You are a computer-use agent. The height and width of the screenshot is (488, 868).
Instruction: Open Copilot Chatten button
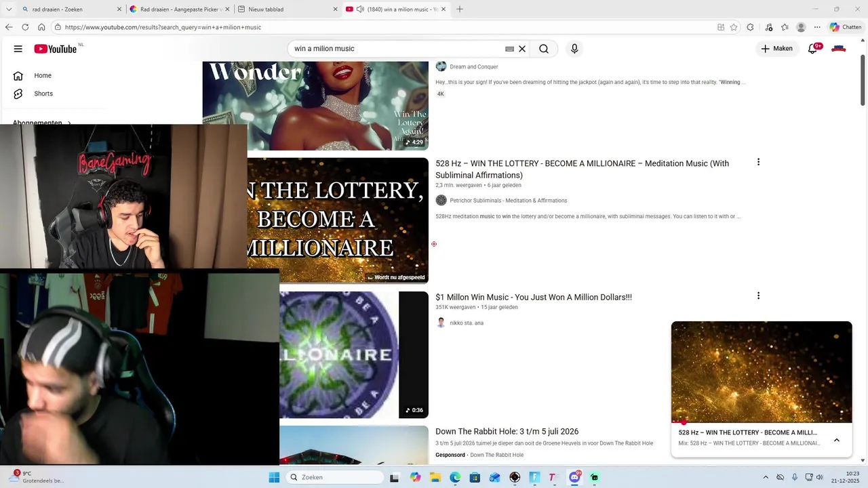tap(846, 27)
